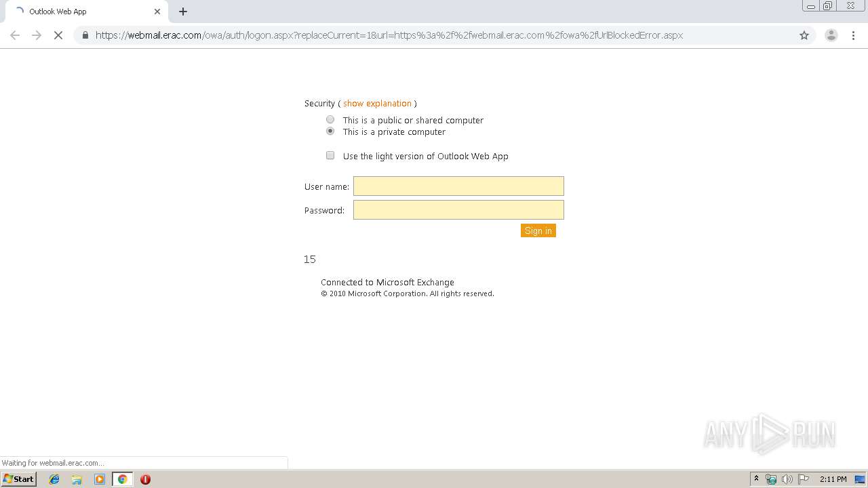This screenshot has height=488, width=868.
Task: Click the system clock 2:11 PM
Action: (x=833, y=479)
